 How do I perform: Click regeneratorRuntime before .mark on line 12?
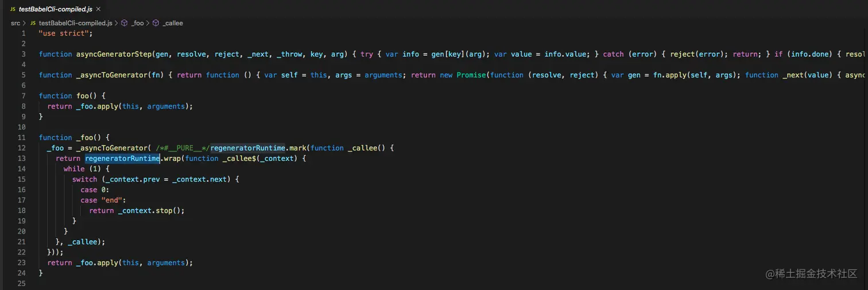(x=247, y=148)
